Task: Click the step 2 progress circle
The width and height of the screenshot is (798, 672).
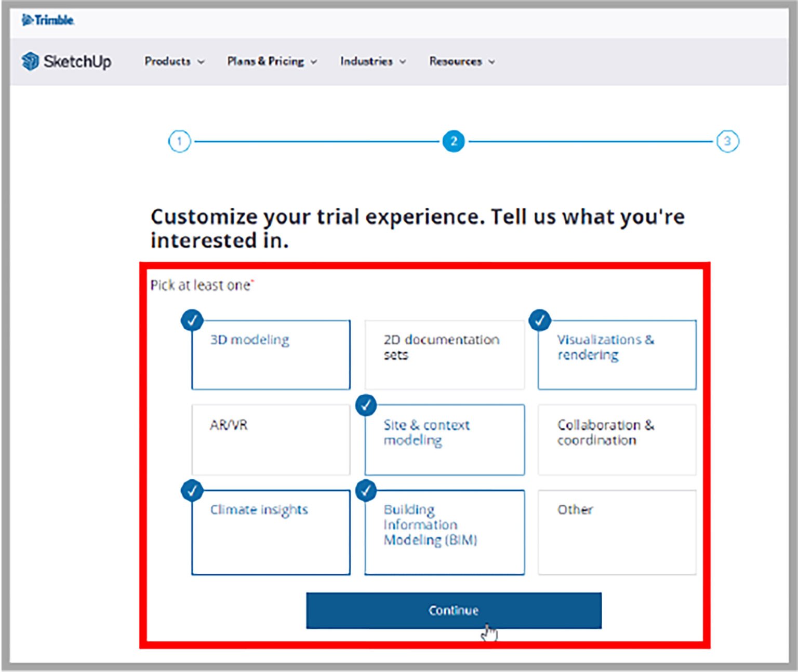Action: (x=453, y=141)
